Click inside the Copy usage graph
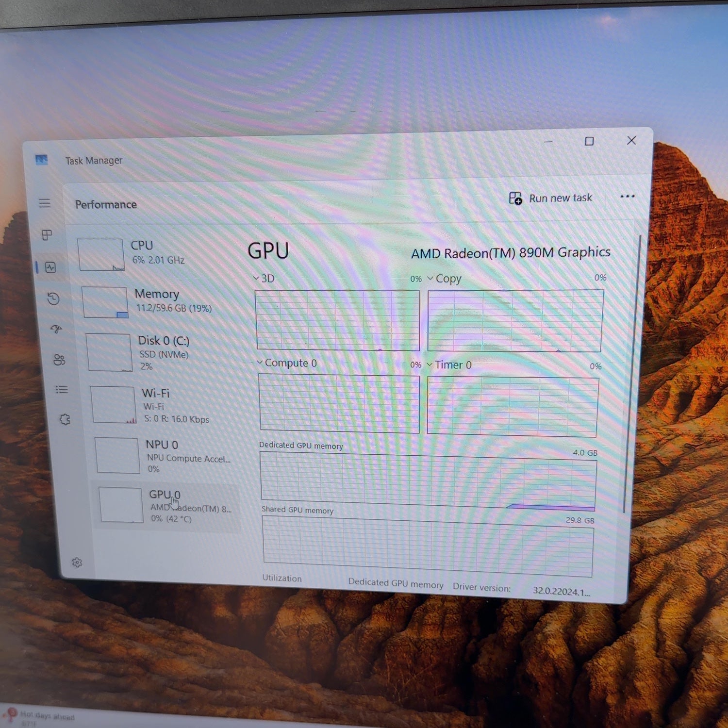 [x=515, y=321]
